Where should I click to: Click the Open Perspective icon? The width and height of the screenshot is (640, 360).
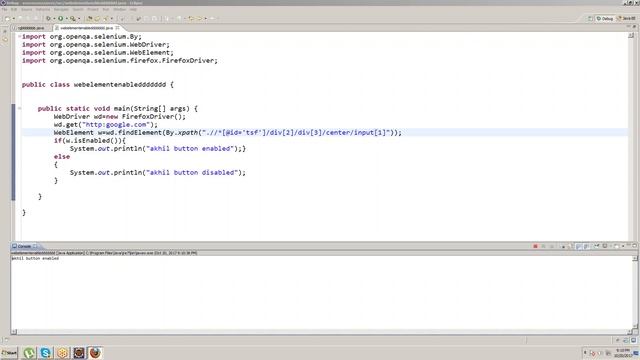point(590,18)
